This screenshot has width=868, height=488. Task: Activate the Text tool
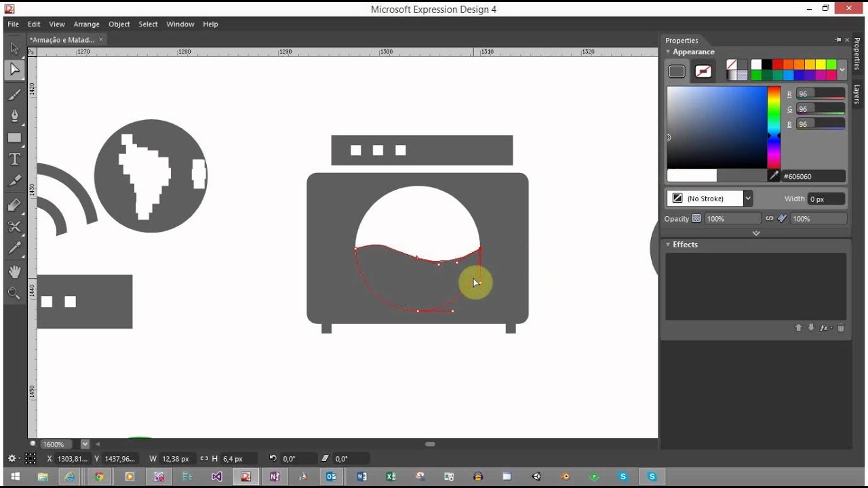pos(14,159)
